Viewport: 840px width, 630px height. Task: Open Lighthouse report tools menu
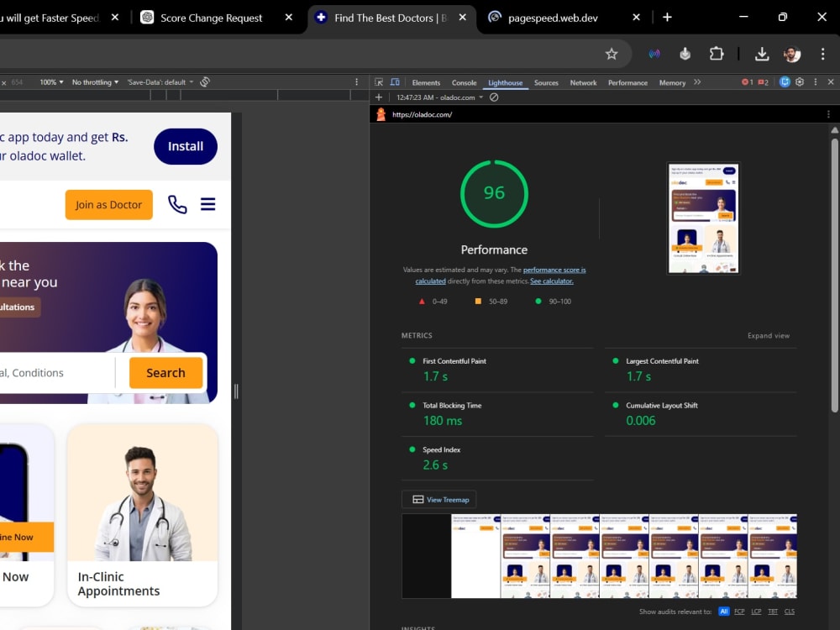click(x=828, y=114)
